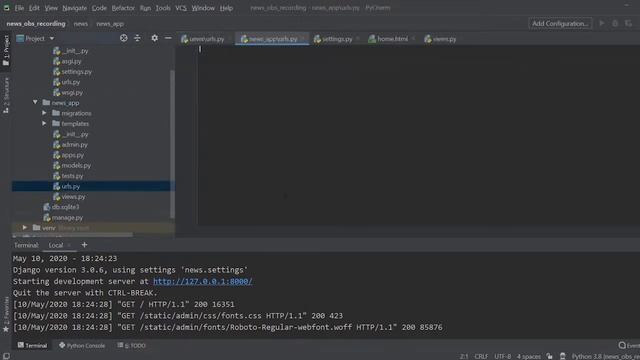The image size is (640, 360).
Task: Open the http://127.0.0.1:8000/ link
Action: (202, 281)
